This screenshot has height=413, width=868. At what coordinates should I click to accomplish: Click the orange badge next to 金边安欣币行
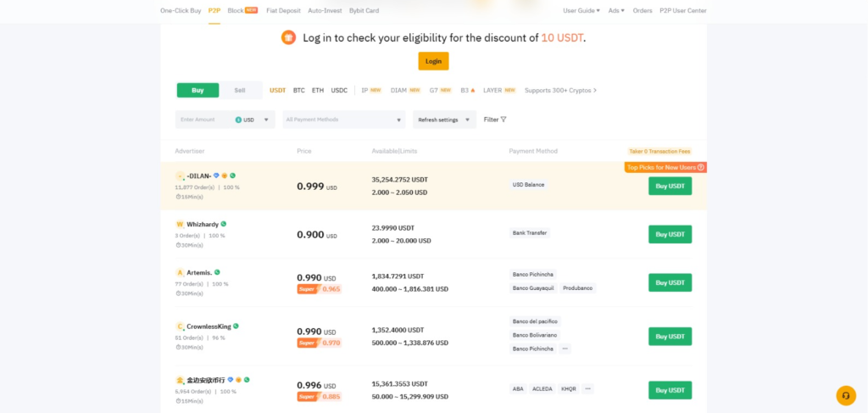point(238,380)
